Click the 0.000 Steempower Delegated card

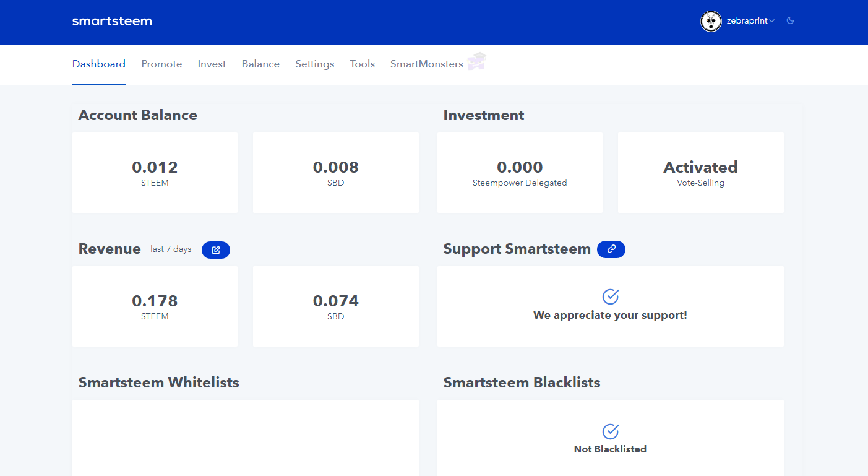(x=520, y=173)
